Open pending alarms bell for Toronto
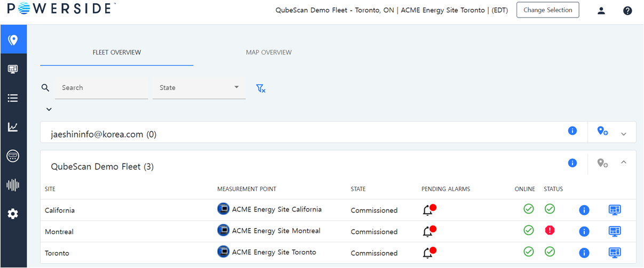 click(430, 253)
